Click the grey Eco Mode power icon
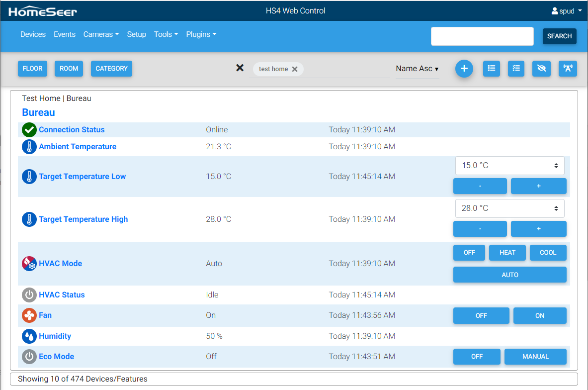The image size is (588, 390). (x=29, y=357)
